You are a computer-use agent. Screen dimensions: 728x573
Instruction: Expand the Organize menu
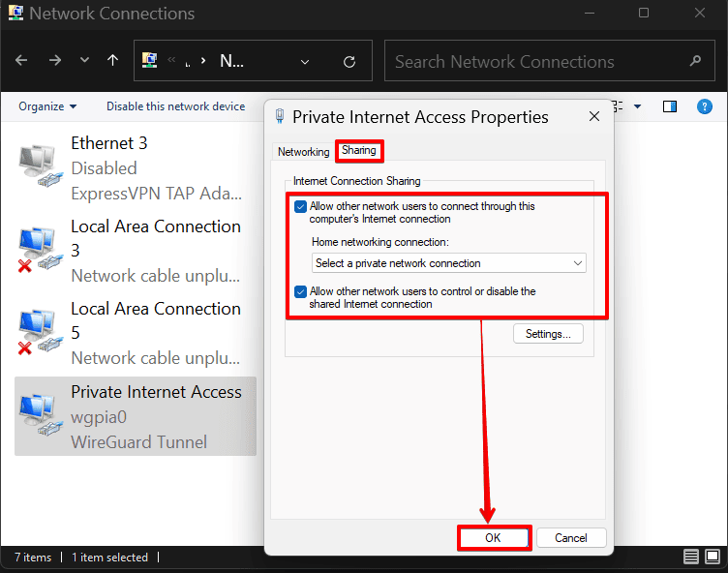47,106
